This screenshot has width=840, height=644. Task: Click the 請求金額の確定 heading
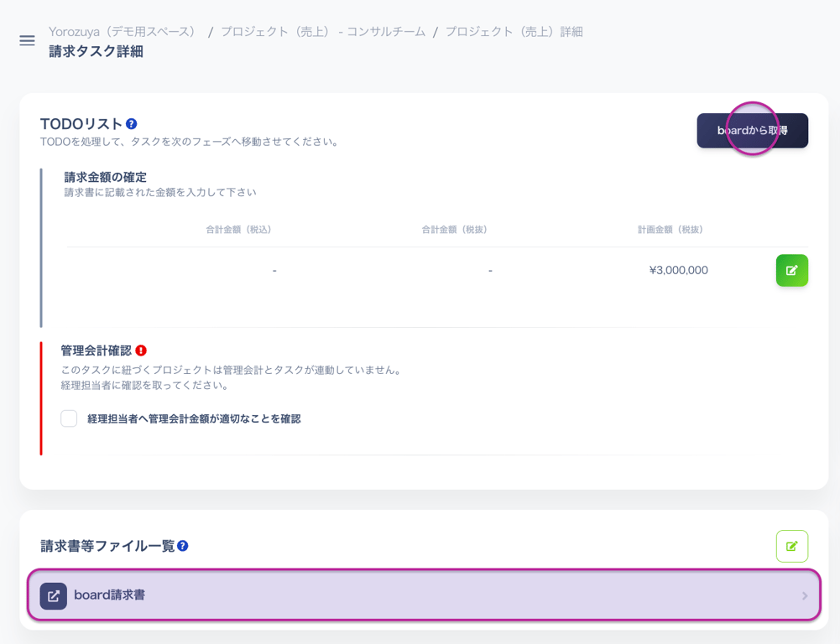point(106,177)
